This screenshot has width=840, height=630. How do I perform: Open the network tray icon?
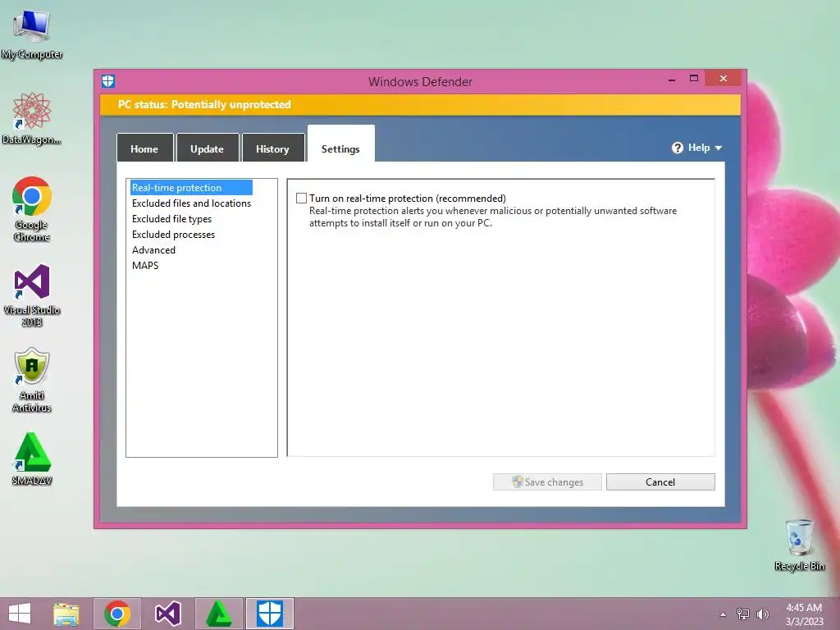click(x=743, y=614)
